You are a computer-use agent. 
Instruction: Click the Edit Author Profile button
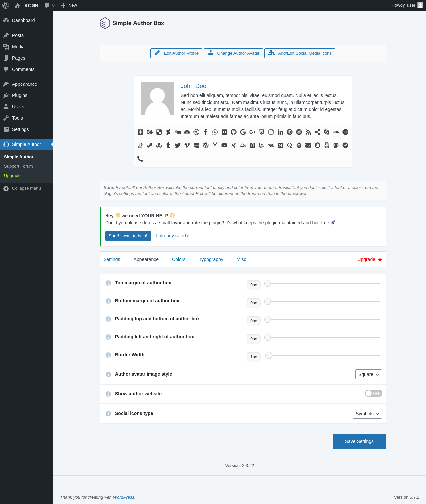176,53
